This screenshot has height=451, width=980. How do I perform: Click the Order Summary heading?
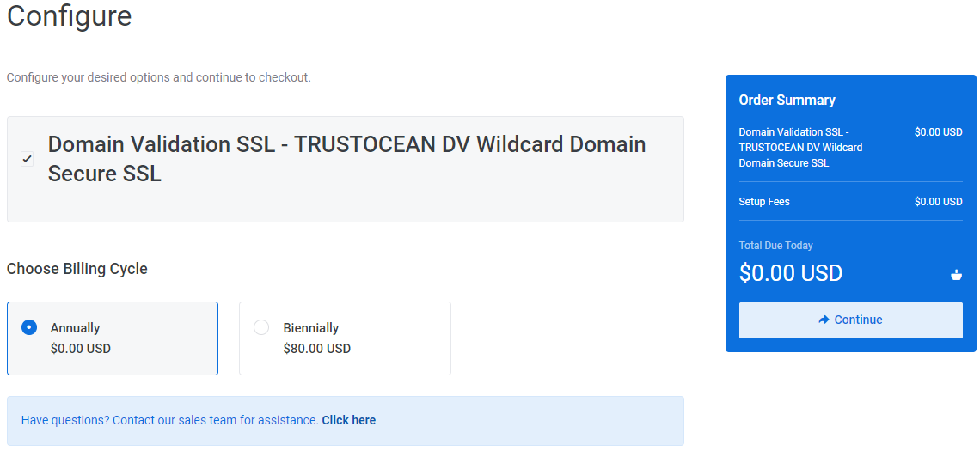(x=787, y=100)
